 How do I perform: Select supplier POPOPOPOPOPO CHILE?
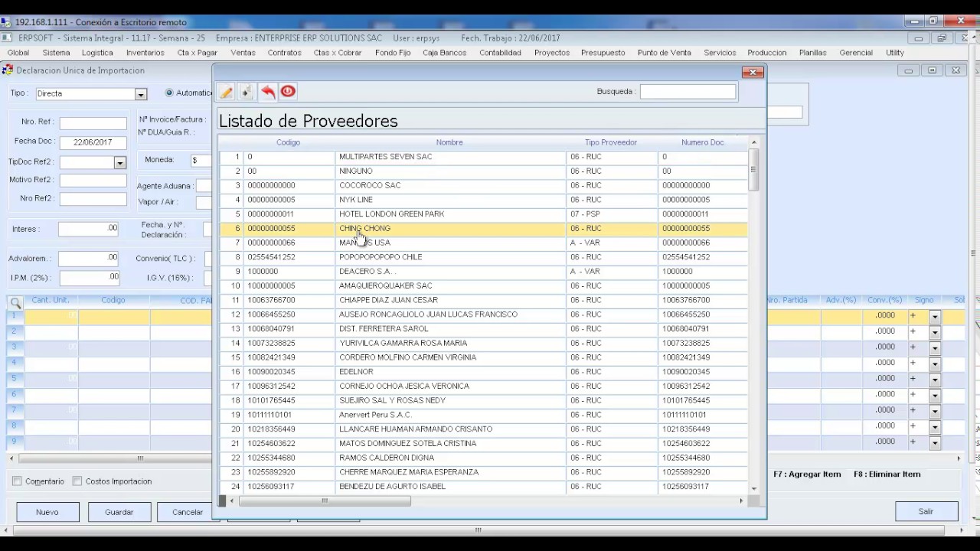coord(483,257)
